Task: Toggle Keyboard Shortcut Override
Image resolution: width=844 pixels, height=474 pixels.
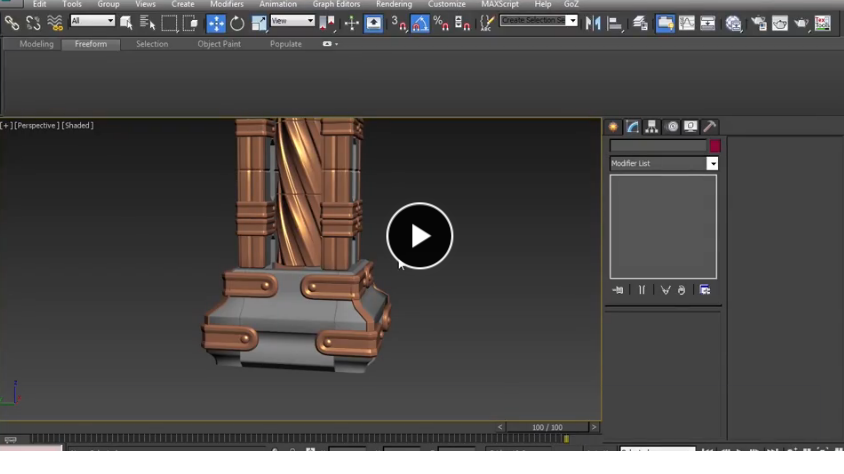Action: pyautogui.click(x=373, y=23)
